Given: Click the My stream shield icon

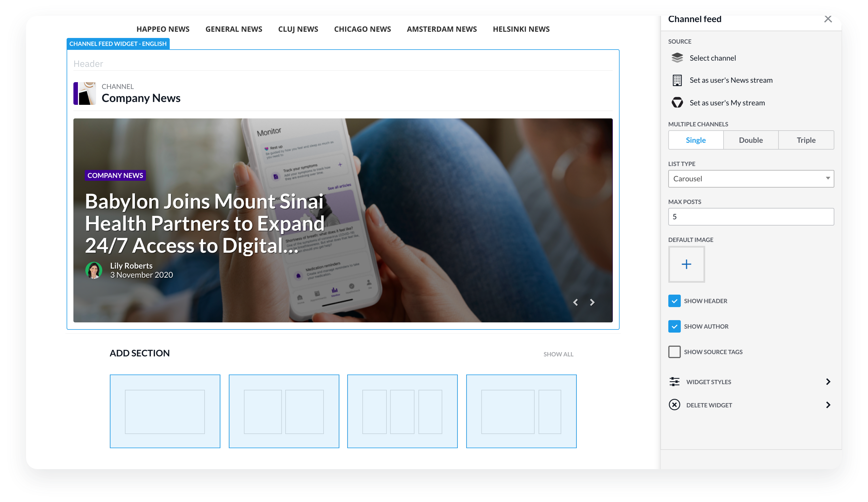Looking at the screenshot, I should (677, 103).
